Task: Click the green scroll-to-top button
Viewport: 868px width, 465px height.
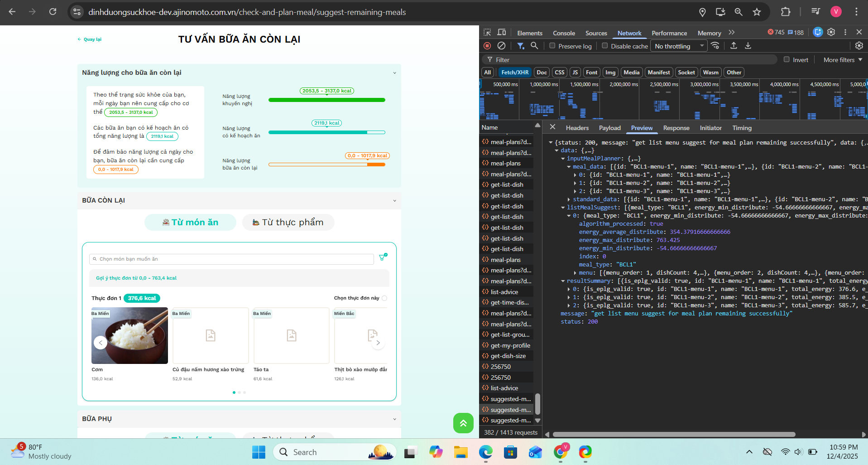Action: pos(463,423)
